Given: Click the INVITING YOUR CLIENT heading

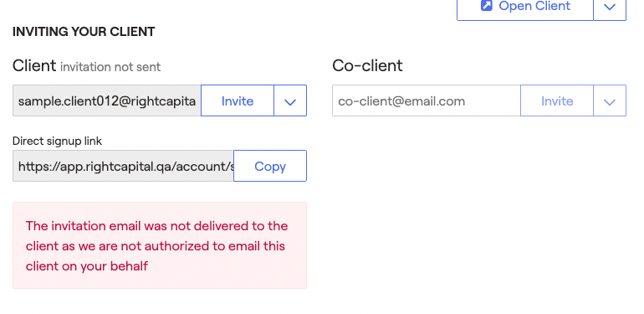Looking at the screenshot, I should (x=84, y=32).
